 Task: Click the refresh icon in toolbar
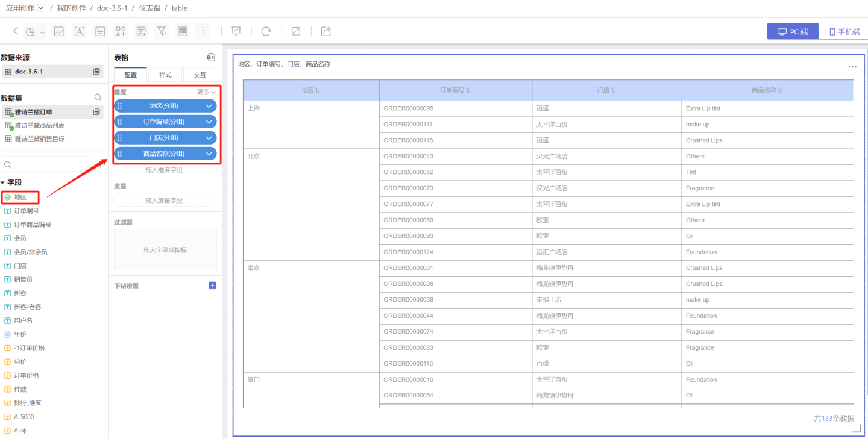pos(266,31)
